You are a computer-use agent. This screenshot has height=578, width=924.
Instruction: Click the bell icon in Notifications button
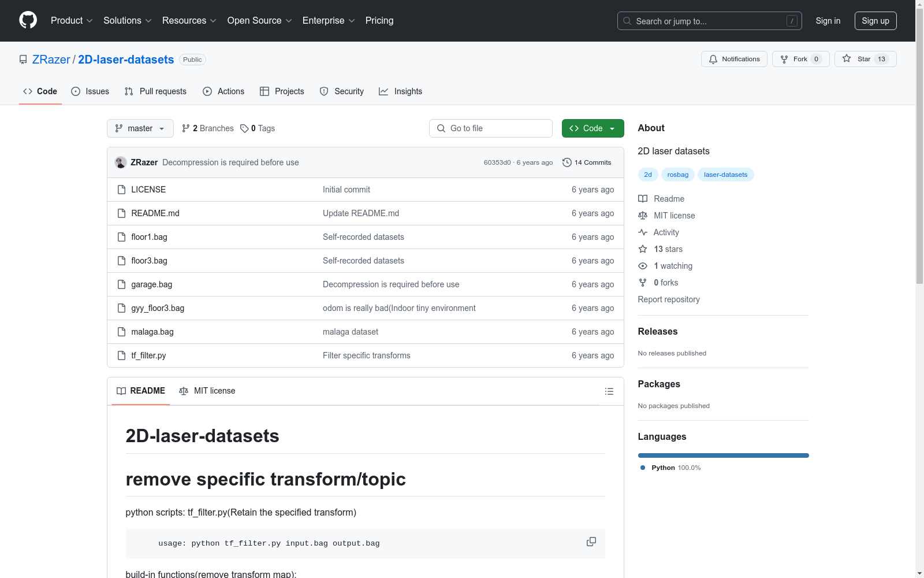[713, 59]
